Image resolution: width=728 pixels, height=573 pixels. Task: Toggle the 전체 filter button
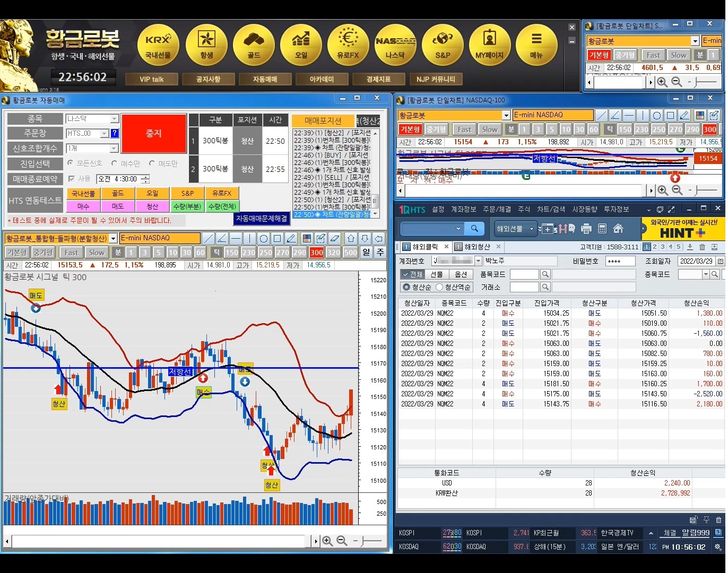point(412,274)
